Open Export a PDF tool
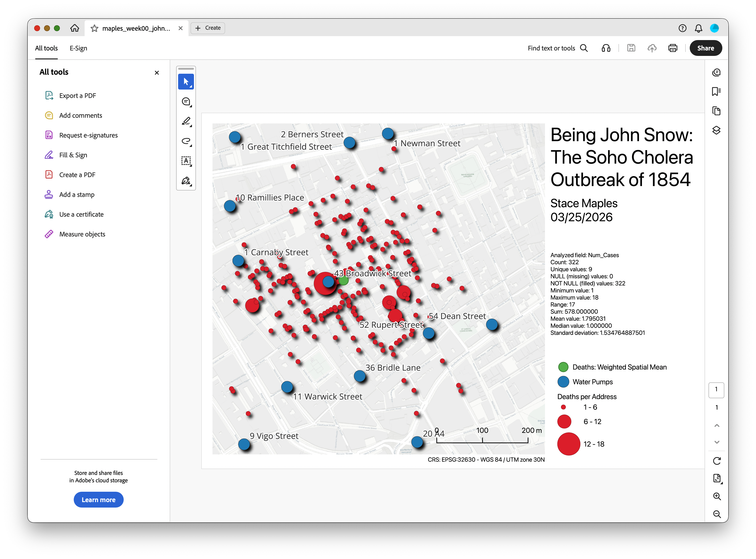 (x=77, y=96)
